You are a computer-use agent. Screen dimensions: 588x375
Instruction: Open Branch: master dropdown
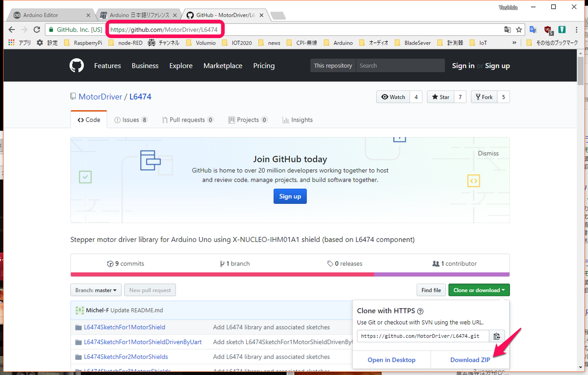(96, 290)
